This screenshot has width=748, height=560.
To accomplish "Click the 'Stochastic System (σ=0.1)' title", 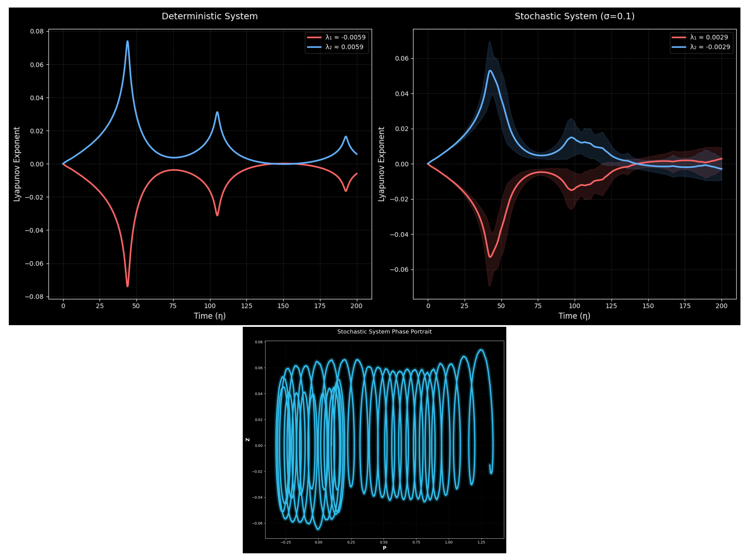I will click(x=574, y=16).
